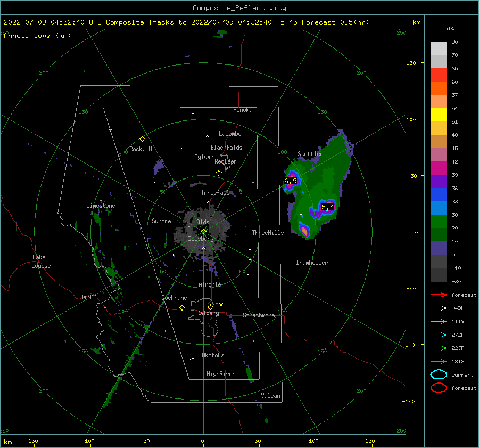
Task: Click the Limestone label
Action: point(101,206)
